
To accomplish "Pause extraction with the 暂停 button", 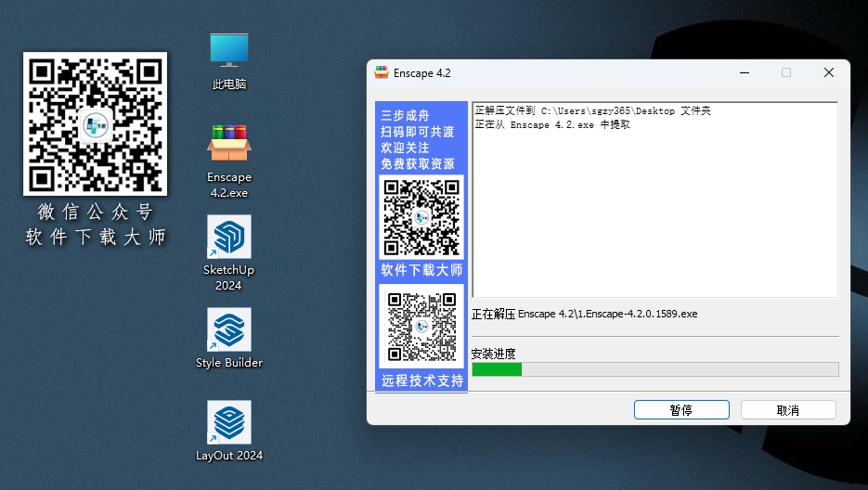I will (x=681, y=409).
